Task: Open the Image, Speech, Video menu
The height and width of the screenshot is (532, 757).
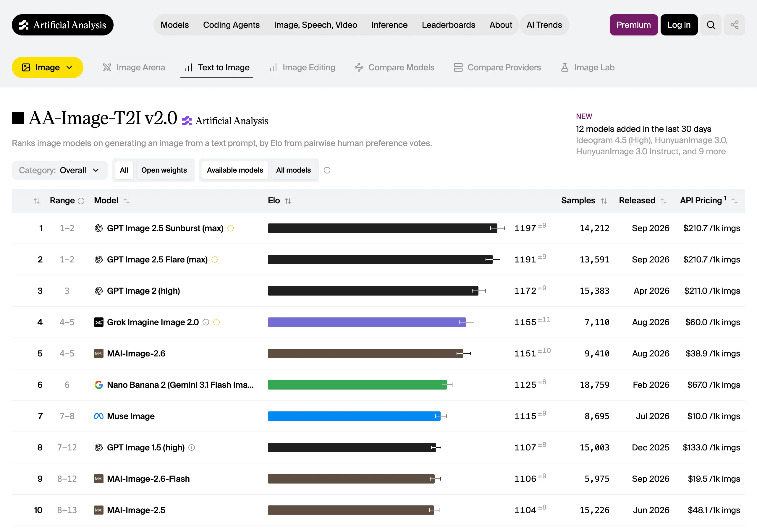Action: [315, 25]
